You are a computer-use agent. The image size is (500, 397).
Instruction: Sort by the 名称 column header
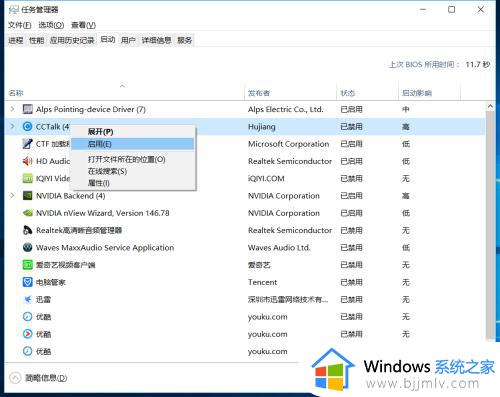pos(125,93)
